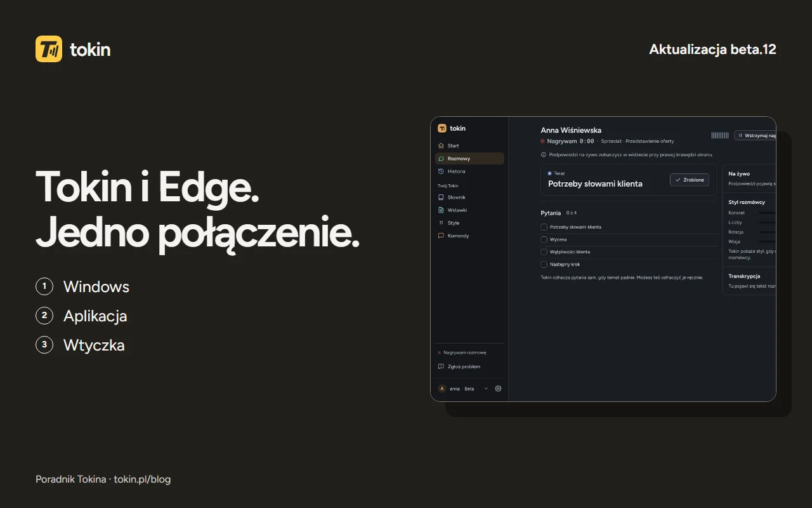This screenshot has width=812, height=508.
Task: Click the Transkrypcja panel heading
Action: [744, 276]
